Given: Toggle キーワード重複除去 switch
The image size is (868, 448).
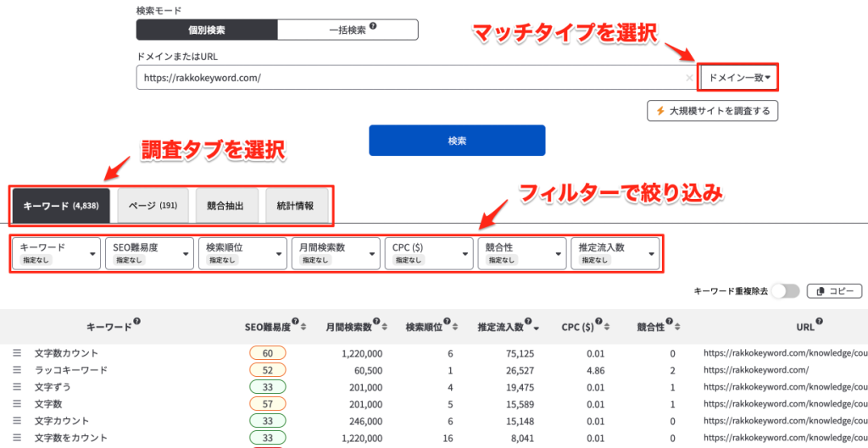Looking at the screenshot, I should tap(785, 291).
